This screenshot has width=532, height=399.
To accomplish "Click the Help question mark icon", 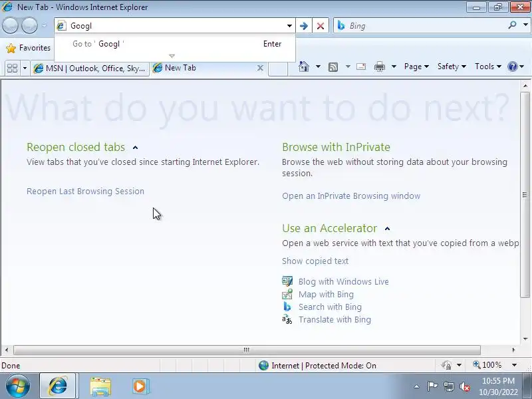I will click(x=512, y=66).
